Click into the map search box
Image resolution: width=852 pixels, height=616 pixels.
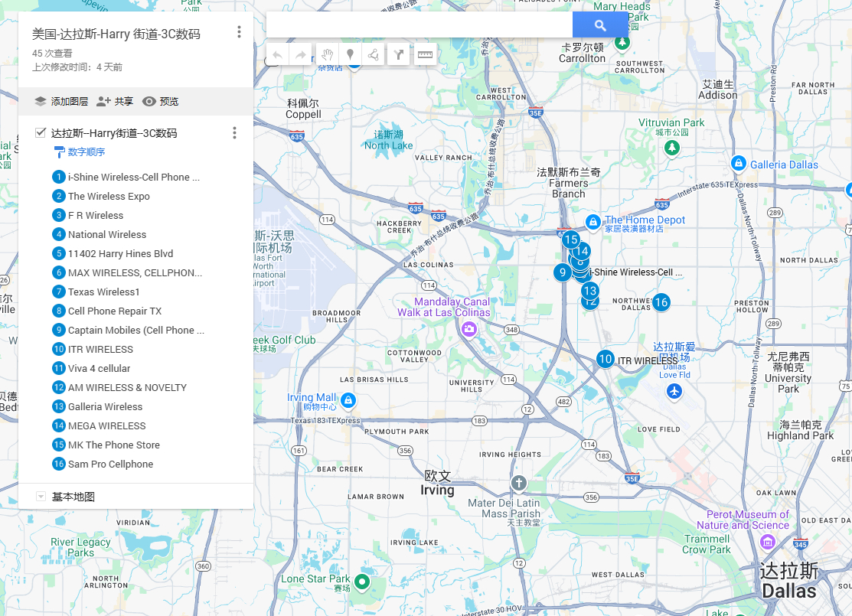419,25
